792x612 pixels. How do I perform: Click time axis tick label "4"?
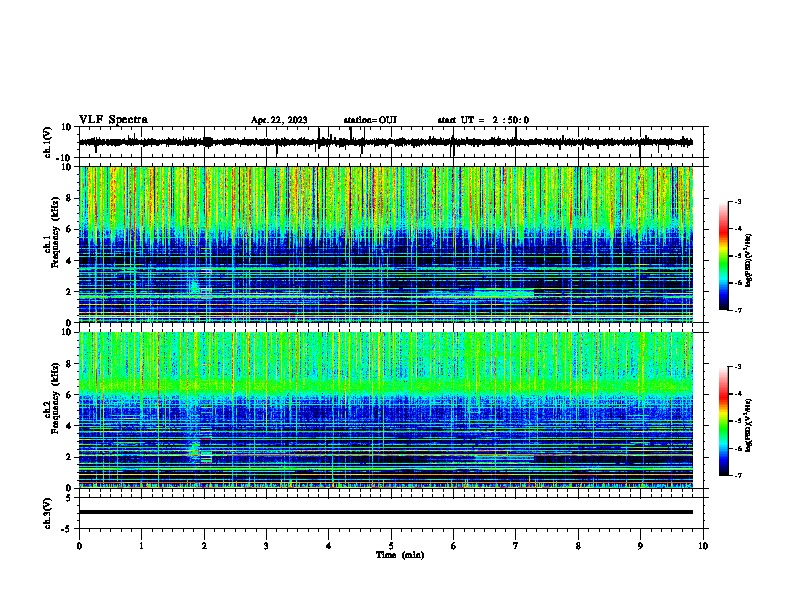pyautogui.click(x=328, y=546)
